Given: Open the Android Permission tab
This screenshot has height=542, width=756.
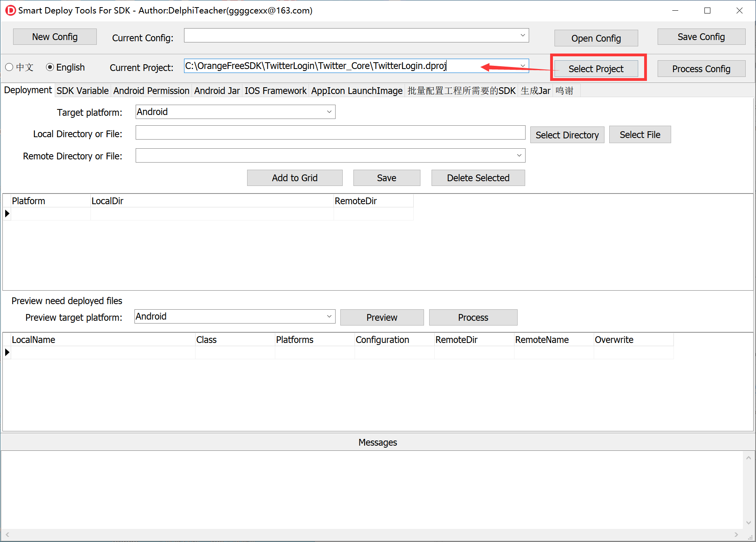Looking at the screenshot, I should [x=151, y=91].
